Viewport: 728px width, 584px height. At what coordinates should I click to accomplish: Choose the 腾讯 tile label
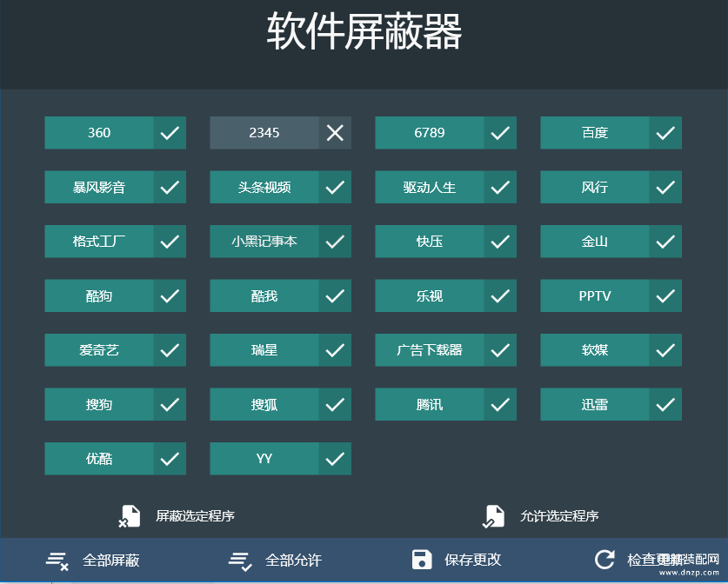[430, 404]
